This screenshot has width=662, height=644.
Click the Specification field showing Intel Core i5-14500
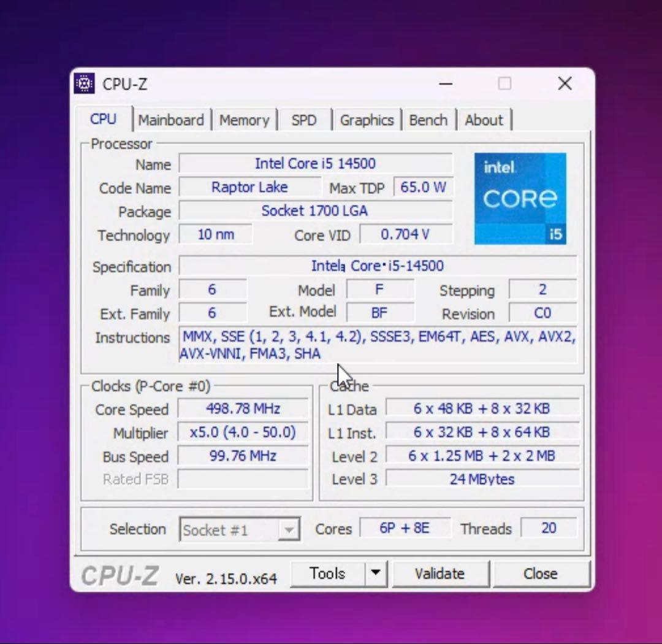coord(378,266)
